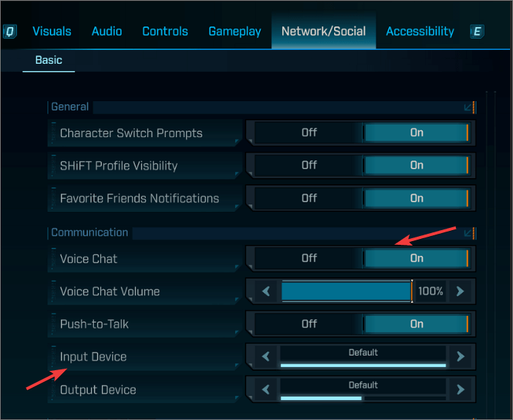Screen dimensions: 513x420
Task: Click the E next-tab key icon
Action: coord(477,32)
